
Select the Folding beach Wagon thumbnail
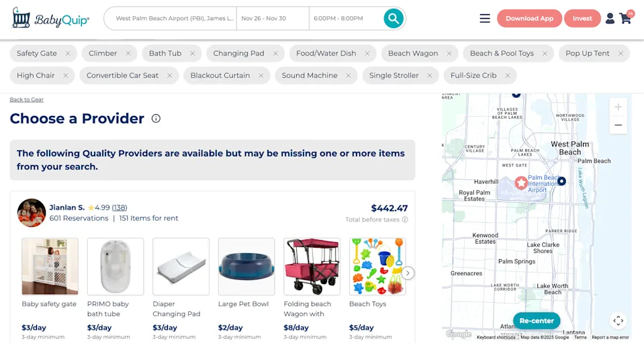312,266
